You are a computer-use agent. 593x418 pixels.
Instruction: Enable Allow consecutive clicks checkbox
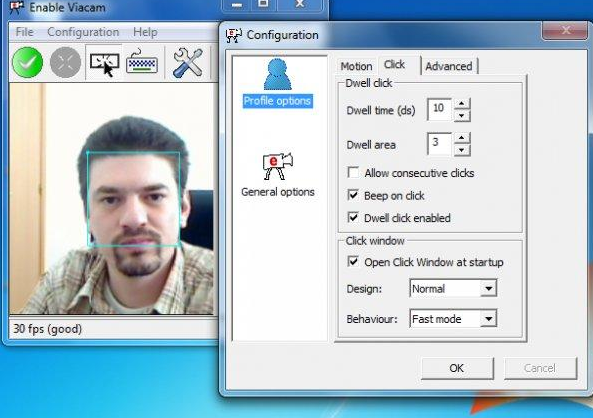353,172
